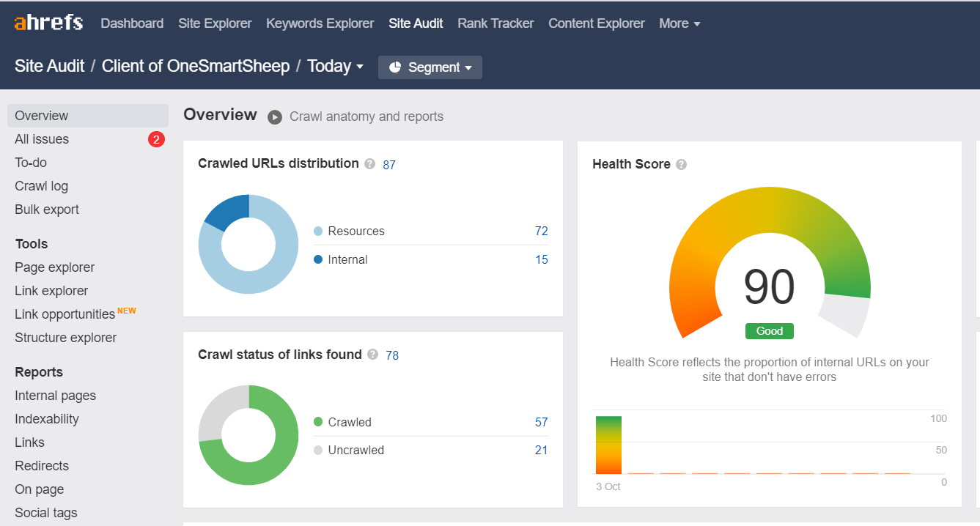Viewport: 980px width, 526px height.
Task: Click Client of OneSmartSheep breadcrumb
Action: [196, 66]
